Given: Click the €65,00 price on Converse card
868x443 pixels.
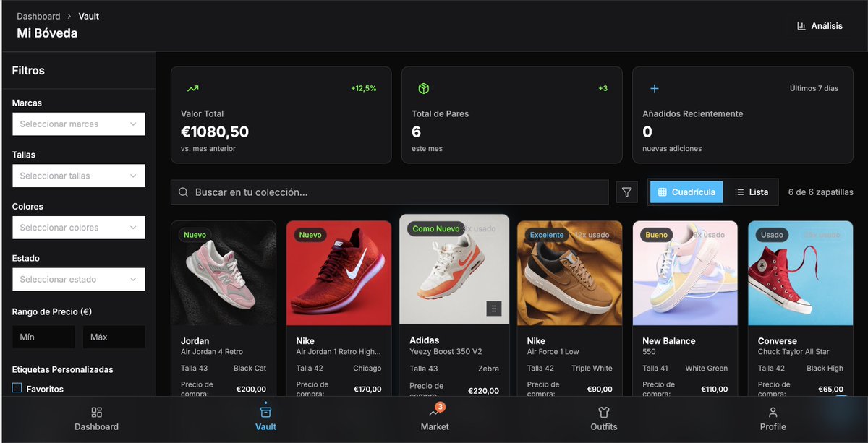Looking at the screenshot, I should click(x=830, y=390).
